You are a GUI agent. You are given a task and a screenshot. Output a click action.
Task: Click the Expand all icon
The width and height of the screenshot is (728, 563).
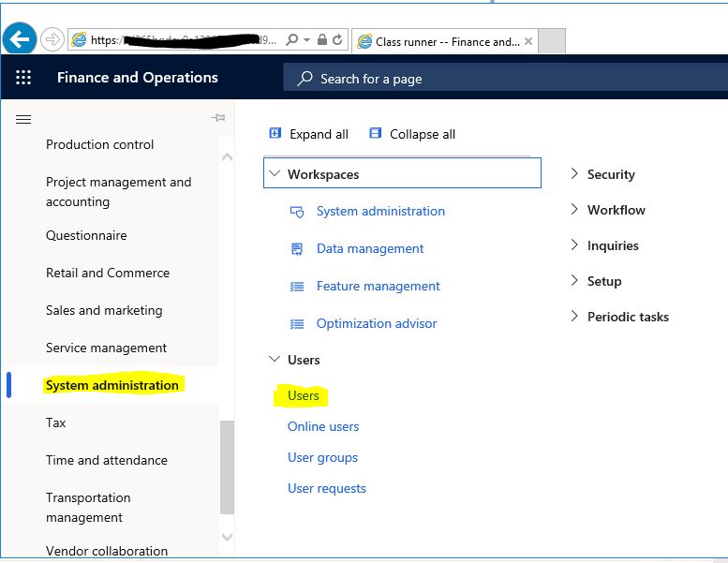[275, 134]
